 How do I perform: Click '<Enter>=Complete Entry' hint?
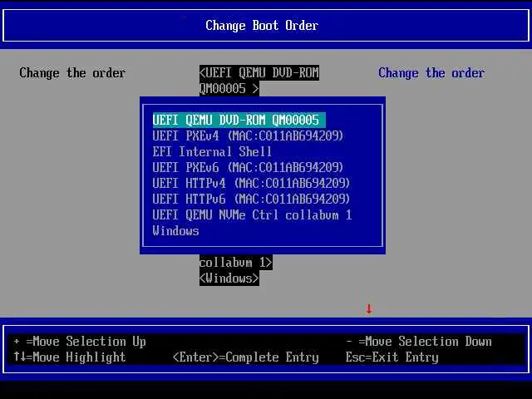[246, 357]
